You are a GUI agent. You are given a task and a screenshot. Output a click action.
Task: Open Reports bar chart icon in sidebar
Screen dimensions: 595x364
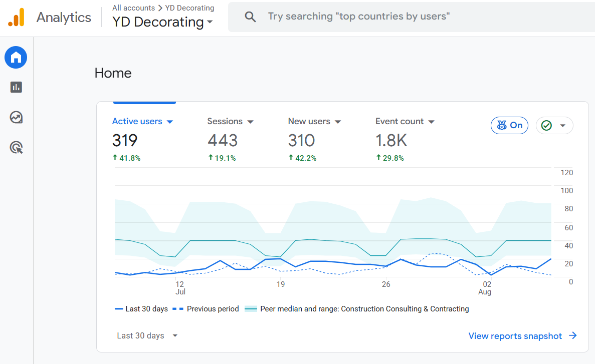tap(16, 88)
